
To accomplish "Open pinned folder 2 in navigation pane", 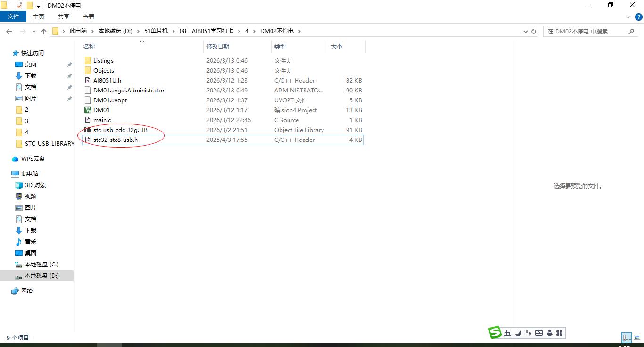I will pyautogui.click(x=26, y=110).
